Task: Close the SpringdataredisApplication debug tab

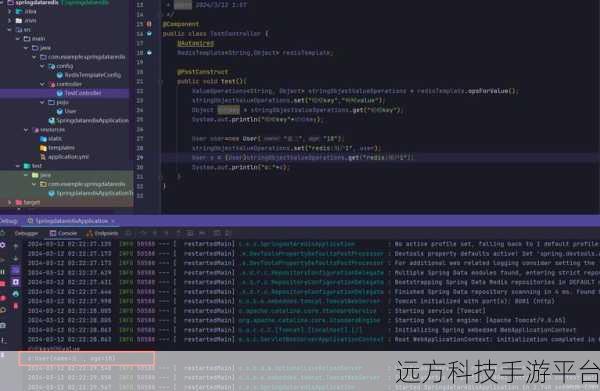Action: pos(113,221)
